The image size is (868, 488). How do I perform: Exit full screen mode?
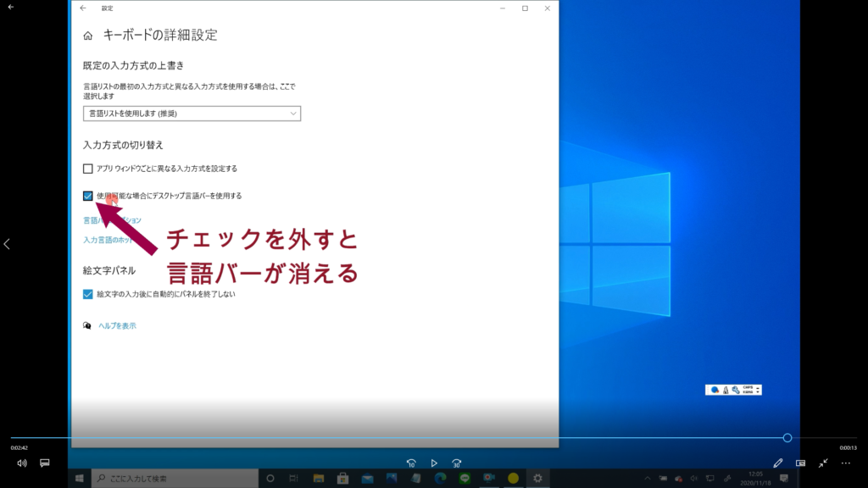pos(823,463)
